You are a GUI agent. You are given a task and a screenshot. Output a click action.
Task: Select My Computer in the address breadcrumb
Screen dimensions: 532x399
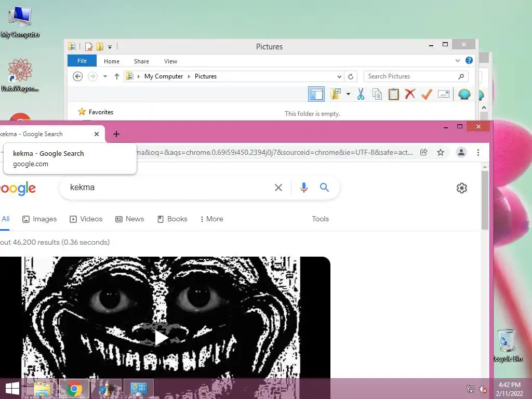[164, 76]
